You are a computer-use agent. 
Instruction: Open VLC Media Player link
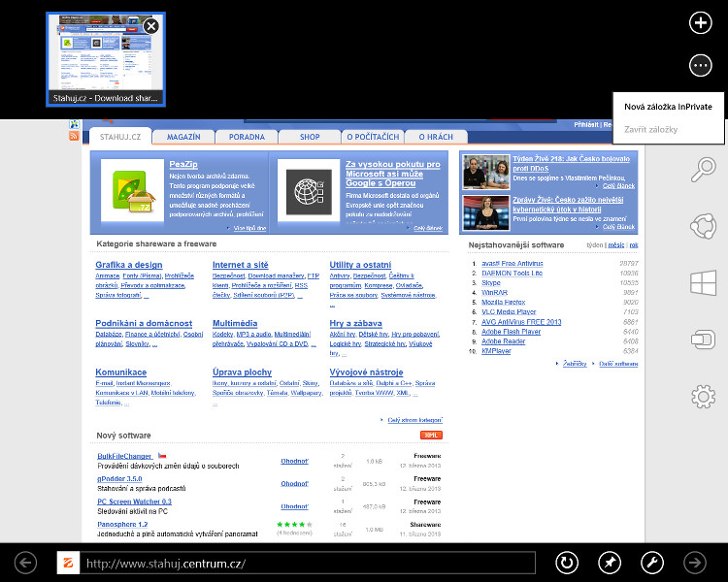(509, 312)
